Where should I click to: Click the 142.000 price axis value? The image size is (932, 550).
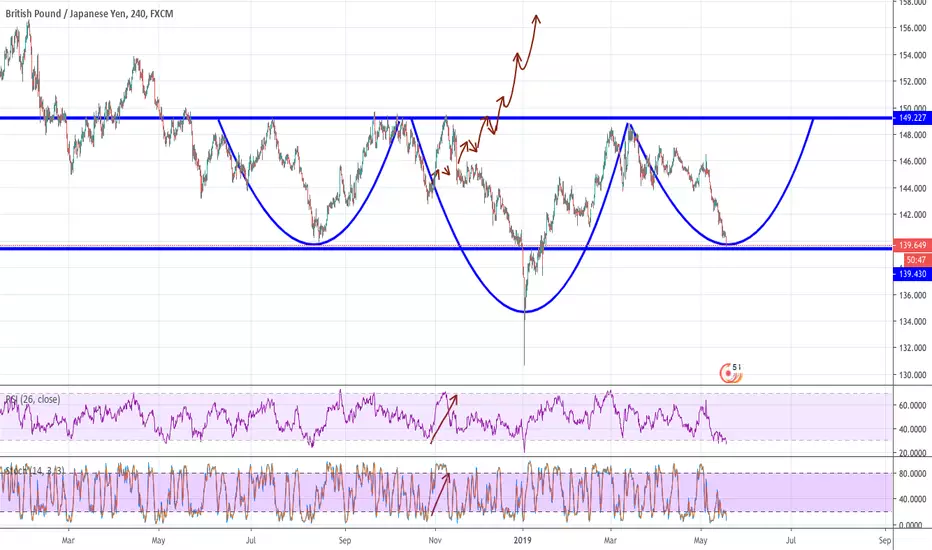click(x=912, y=215)
